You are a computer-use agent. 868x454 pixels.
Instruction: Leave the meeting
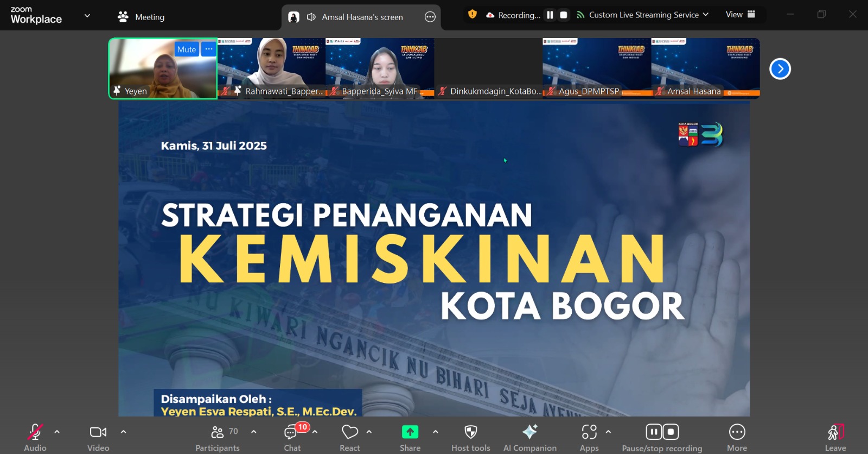pos(835,433)
